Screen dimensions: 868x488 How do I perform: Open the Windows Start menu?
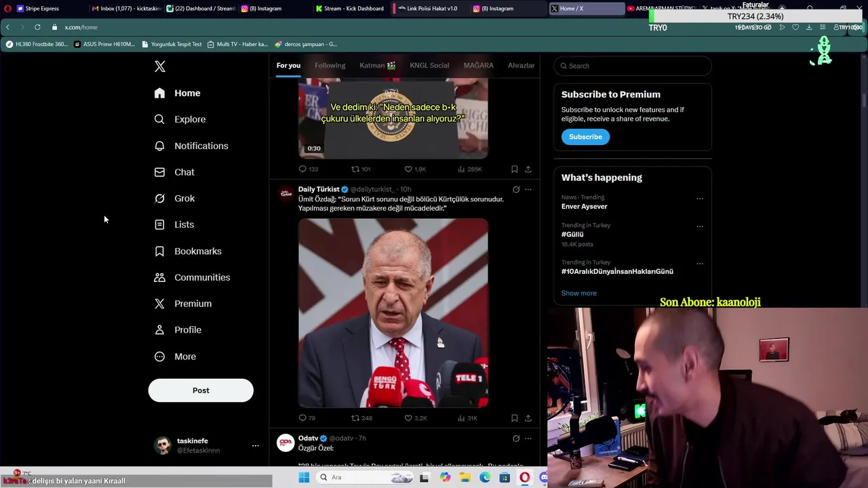[304, 477]
